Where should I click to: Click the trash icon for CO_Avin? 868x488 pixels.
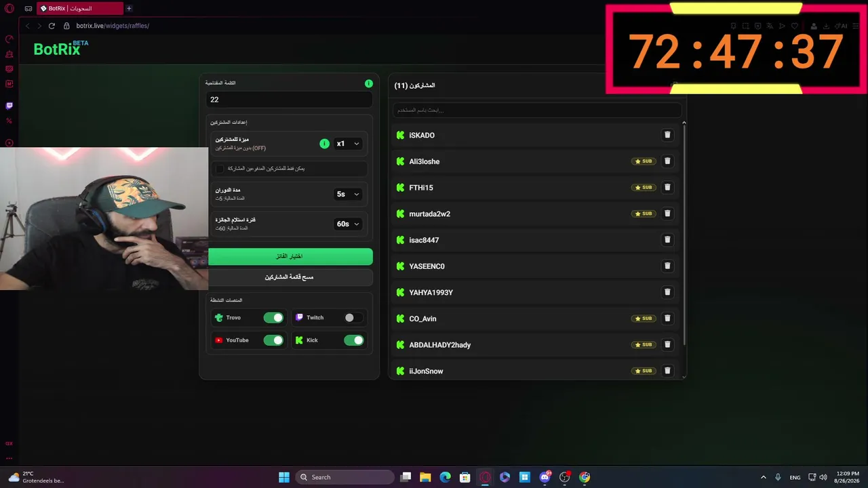click(x=667, y=319)
